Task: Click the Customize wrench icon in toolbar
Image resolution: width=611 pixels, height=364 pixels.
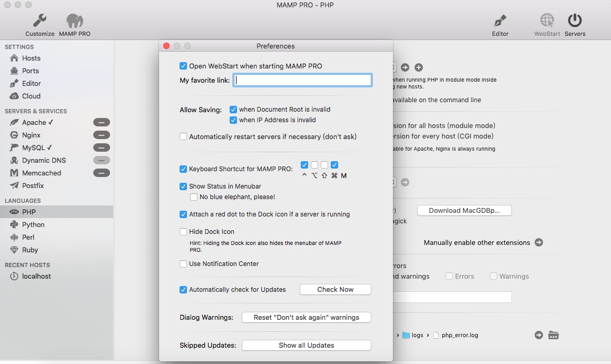Action: (x=40, y=21)
